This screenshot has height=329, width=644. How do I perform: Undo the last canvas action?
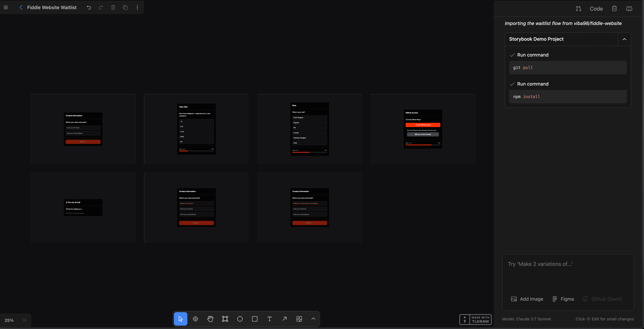pyautogui.click(x=89, y=8)
